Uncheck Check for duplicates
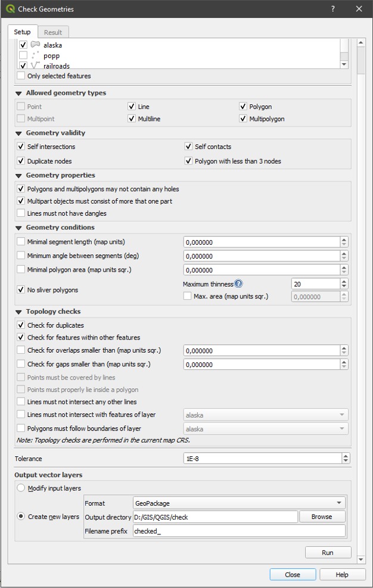 (x=21, y=325)
